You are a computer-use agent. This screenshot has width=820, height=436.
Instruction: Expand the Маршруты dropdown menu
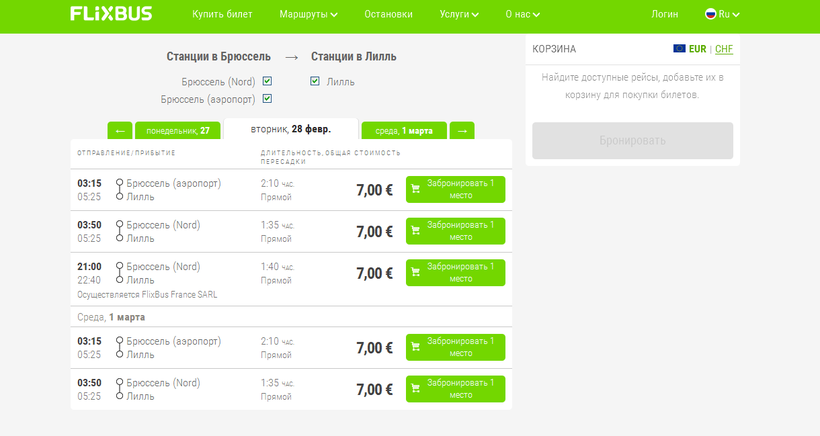pos(308,15)
